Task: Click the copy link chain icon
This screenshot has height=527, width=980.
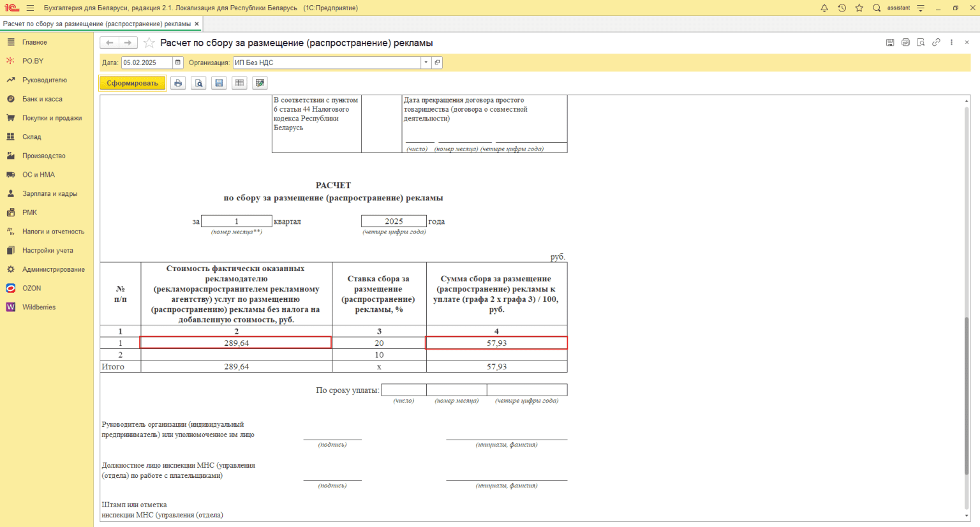Action: coord(936,43)
